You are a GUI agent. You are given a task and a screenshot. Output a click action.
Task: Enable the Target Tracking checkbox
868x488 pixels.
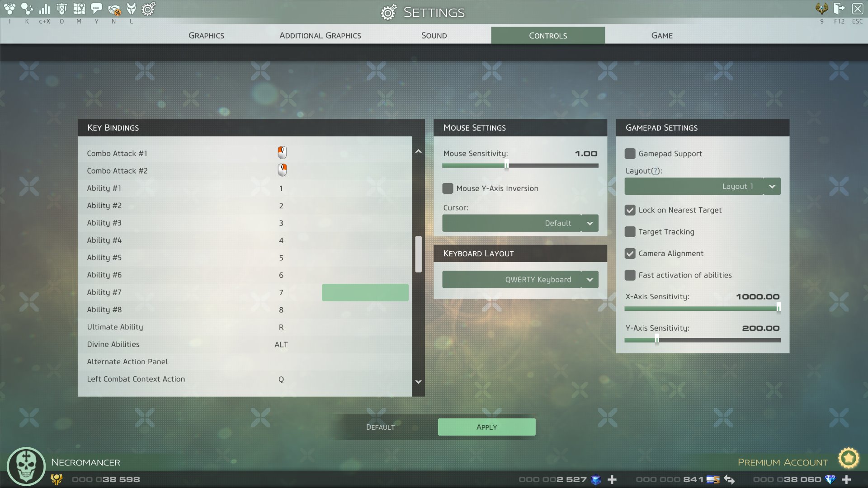tap(630, 232)
